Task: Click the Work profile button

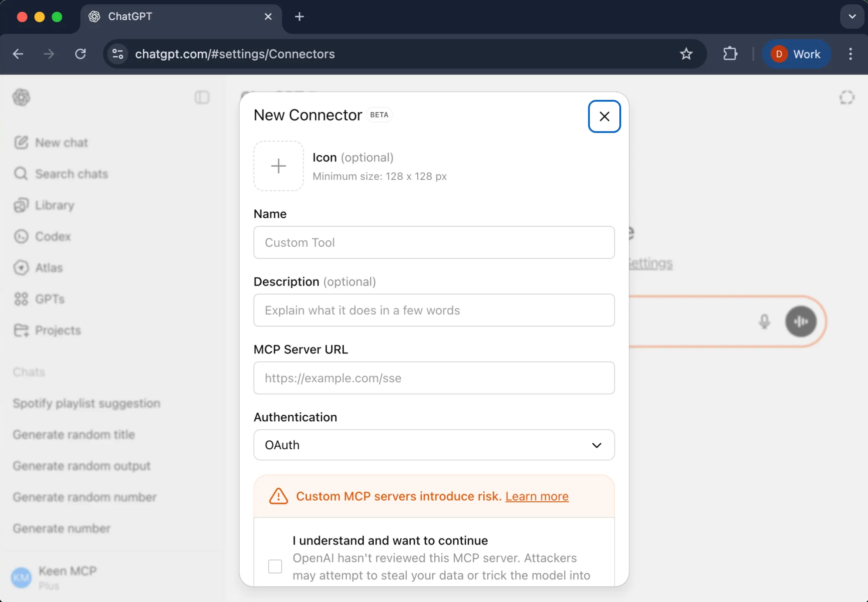Action: (x=796, y=54)
